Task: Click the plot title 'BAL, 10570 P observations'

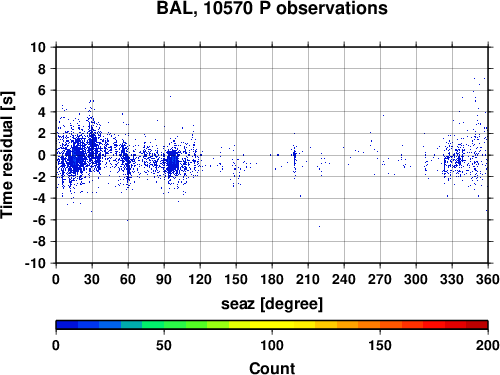Action: click(x=272, y=8)
